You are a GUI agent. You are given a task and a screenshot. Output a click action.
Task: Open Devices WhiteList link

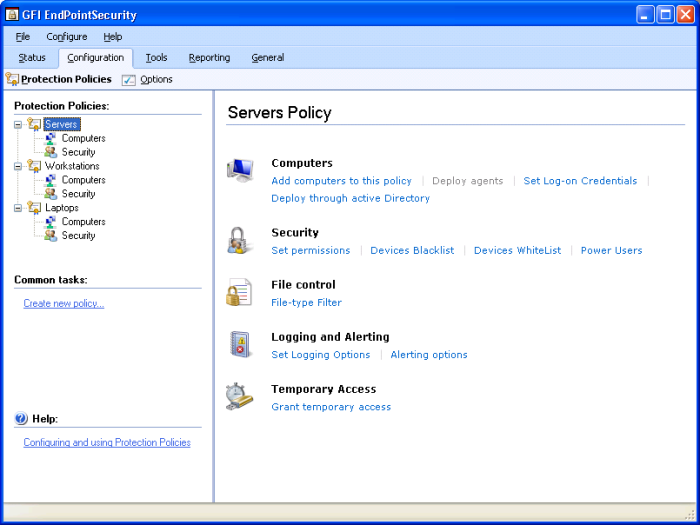tap(517, 250)
